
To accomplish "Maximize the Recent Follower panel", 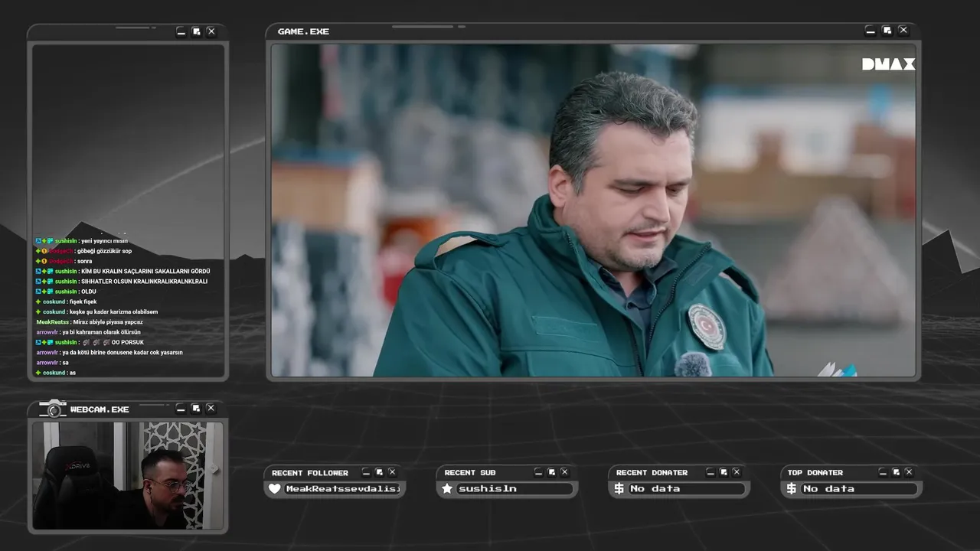I will point(379,472).
